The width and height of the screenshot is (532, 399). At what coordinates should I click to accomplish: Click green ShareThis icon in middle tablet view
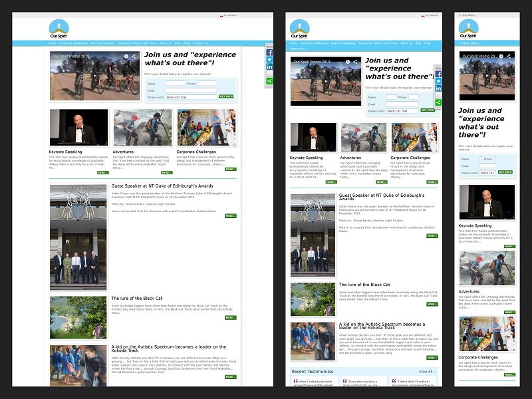point(438,102)
